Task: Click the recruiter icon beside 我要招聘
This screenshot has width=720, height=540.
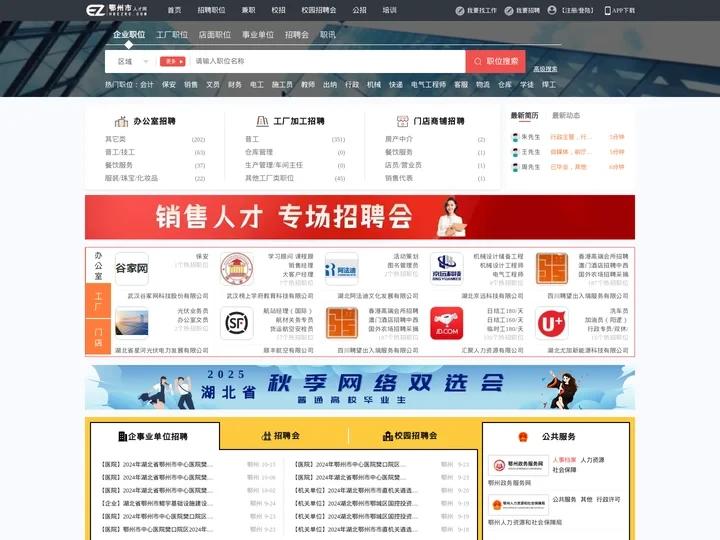Action: pyautogui.click(x=509, y=11)
